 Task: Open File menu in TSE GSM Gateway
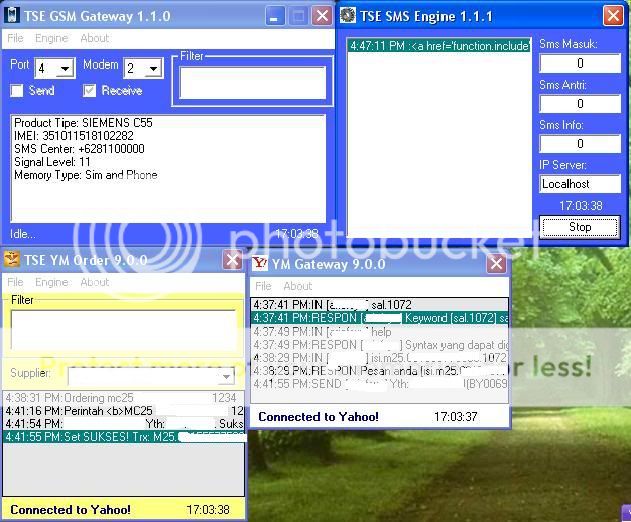[15, 38]
